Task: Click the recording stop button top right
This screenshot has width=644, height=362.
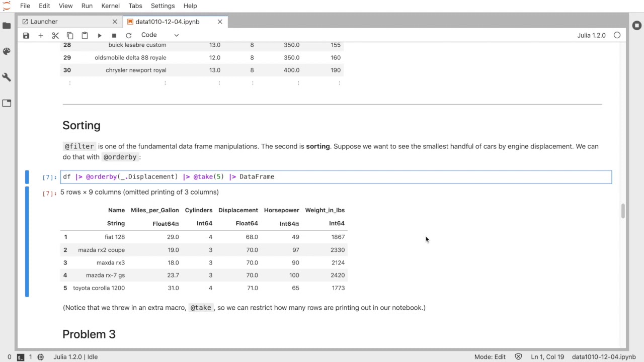Action: click(x=636, y=25)
